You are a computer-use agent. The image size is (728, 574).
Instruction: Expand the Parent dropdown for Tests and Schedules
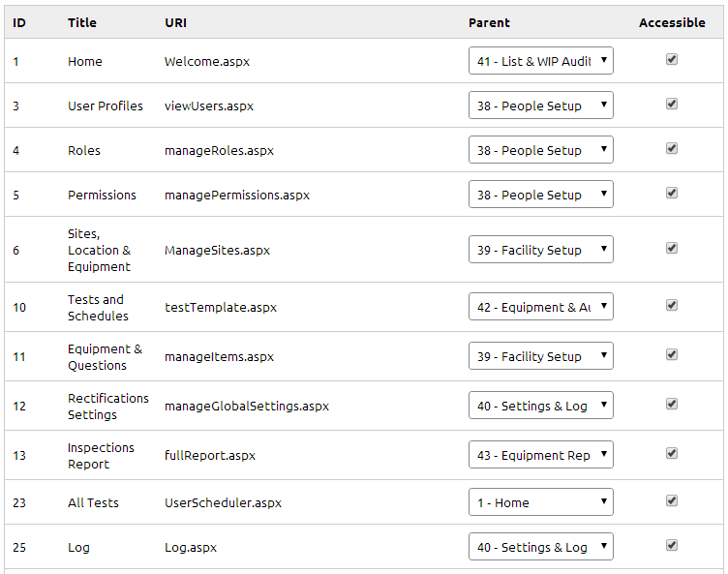pyautogui.click(x=540, y=307)
